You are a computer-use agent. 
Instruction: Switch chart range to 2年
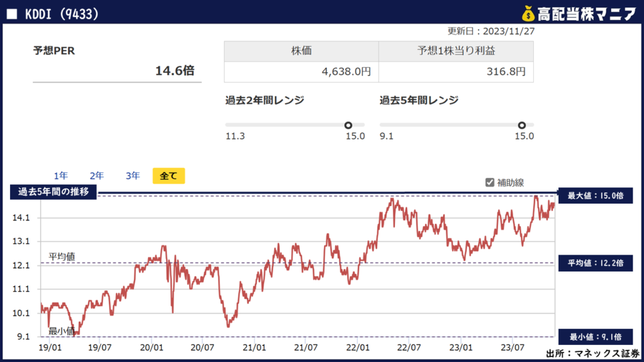coord(96,176)
